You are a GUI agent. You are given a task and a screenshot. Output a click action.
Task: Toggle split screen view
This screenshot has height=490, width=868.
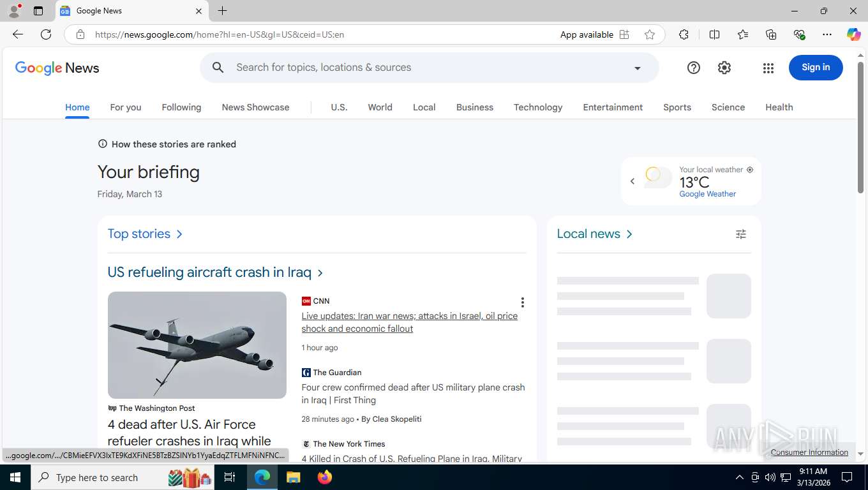(715, 34)
